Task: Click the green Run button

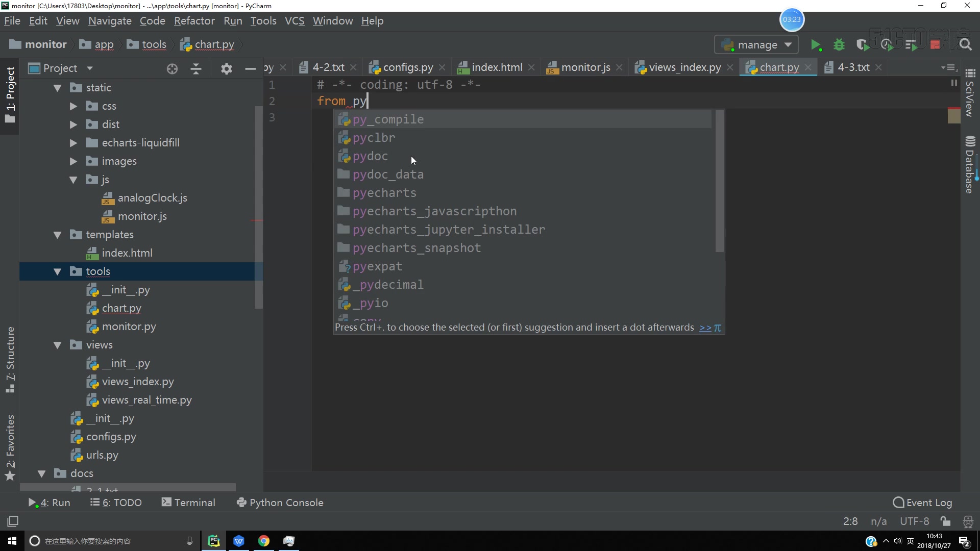Action: tap(815, 45)
